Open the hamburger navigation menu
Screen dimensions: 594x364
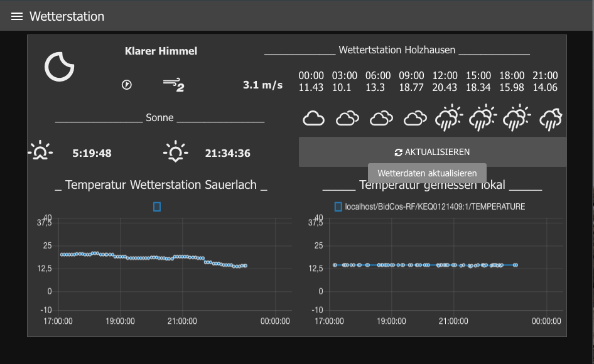[17, 16]
